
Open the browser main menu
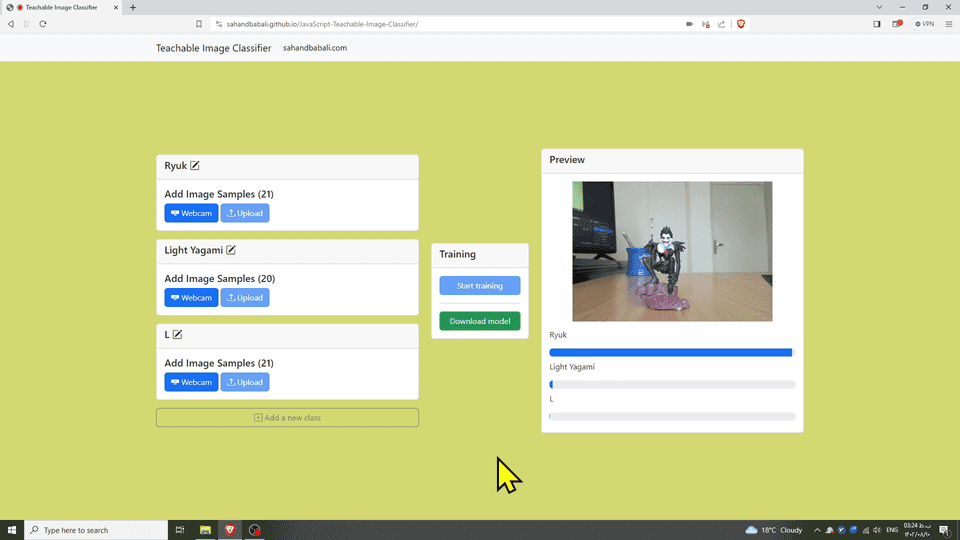(949, 24)
